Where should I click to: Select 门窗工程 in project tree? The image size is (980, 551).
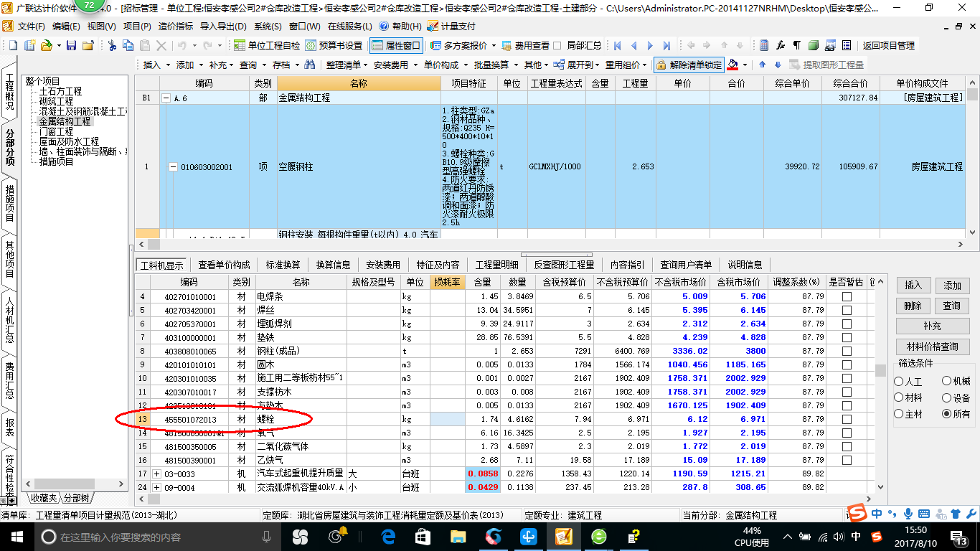[56, 131]
